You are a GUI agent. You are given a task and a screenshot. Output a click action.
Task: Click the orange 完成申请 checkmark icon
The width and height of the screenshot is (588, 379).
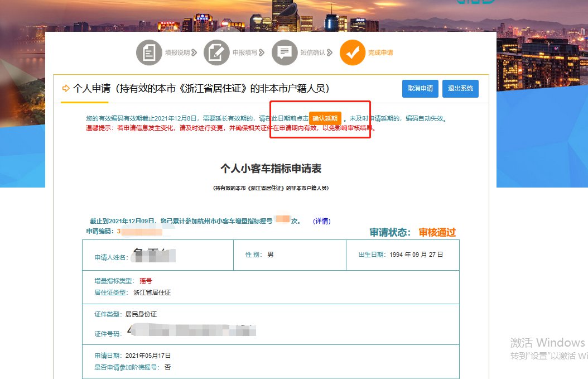[x=352, y=53]
